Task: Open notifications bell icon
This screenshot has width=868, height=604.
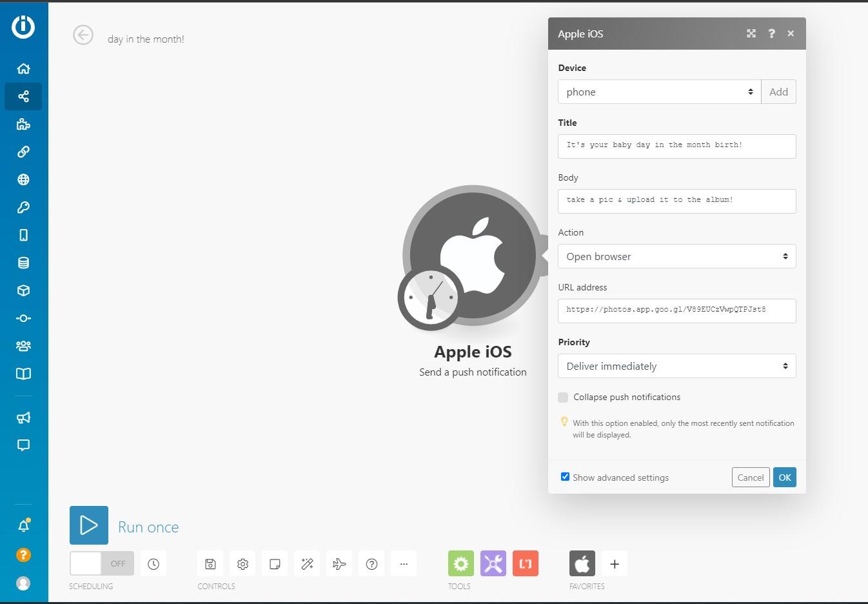Action: point(23,525)
